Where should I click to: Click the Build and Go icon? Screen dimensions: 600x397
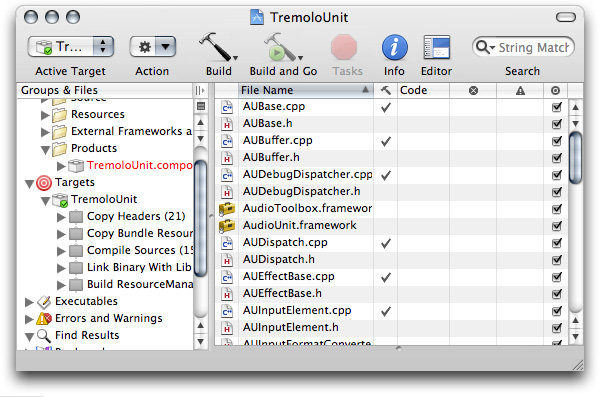pos(282,47)
